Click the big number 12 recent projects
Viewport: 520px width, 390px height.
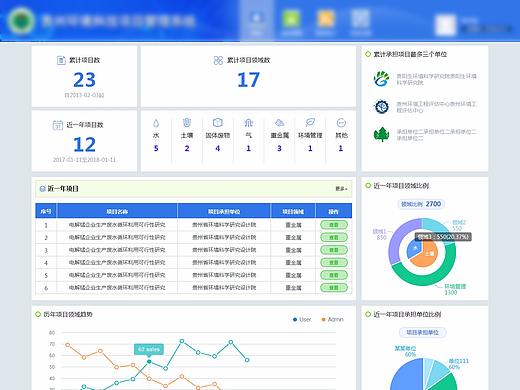[84, 144]
